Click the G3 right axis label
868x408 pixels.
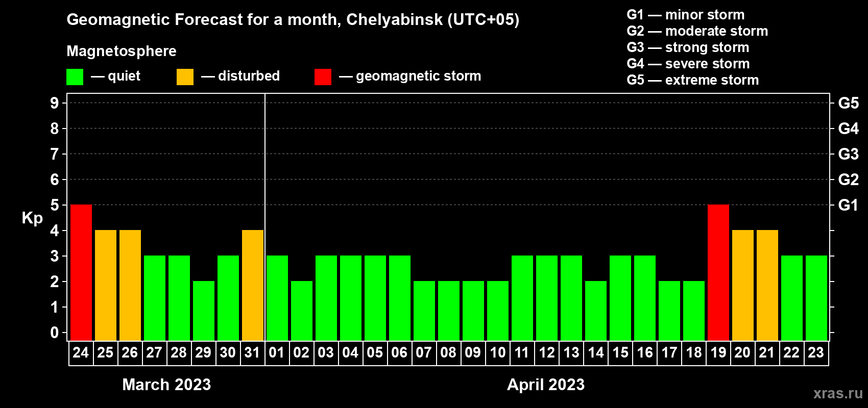tap(849, 154)
